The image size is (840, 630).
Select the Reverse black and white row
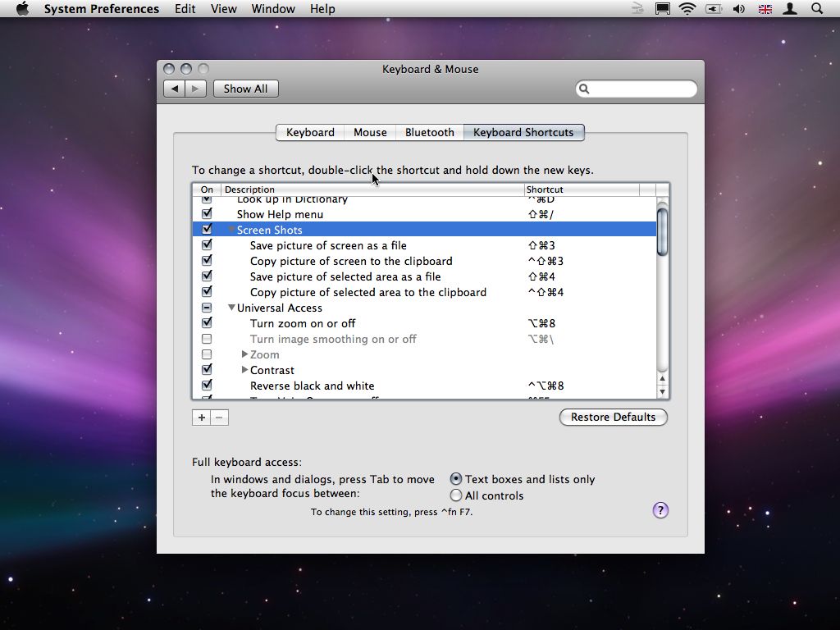(x=424, y=386)
